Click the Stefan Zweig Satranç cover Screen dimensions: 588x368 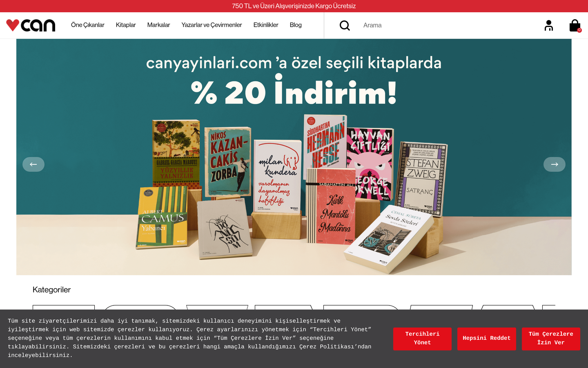[x=421, y=179]
